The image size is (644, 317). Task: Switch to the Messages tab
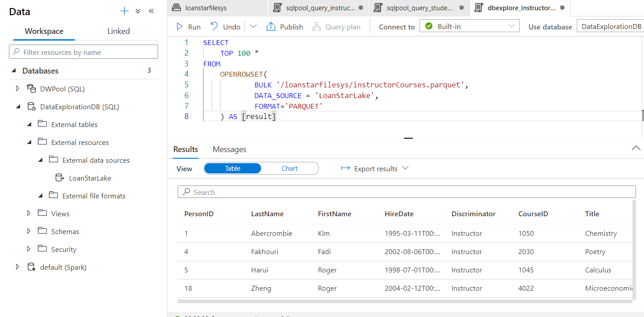point(229,149)
